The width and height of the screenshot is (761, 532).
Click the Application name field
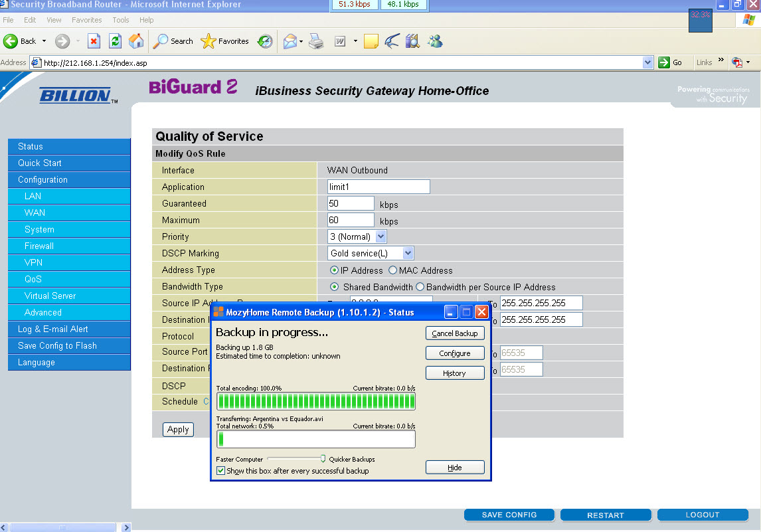(x=379, y=187)
